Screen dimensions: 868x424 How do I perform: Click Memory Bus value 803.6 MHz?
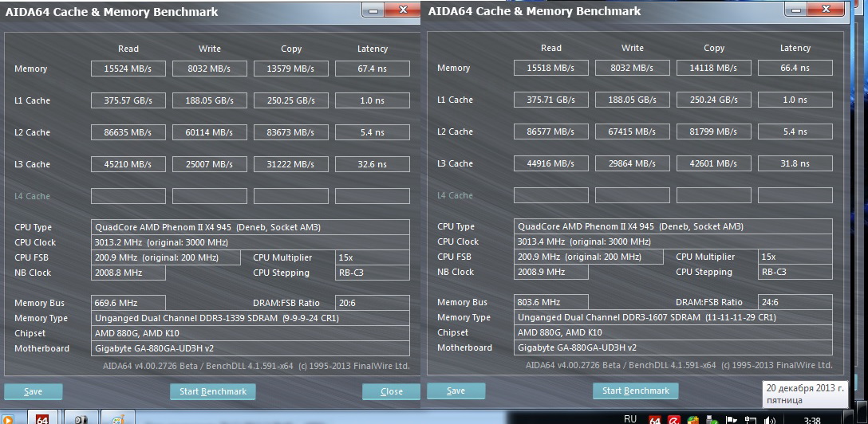tap(550, 302)
